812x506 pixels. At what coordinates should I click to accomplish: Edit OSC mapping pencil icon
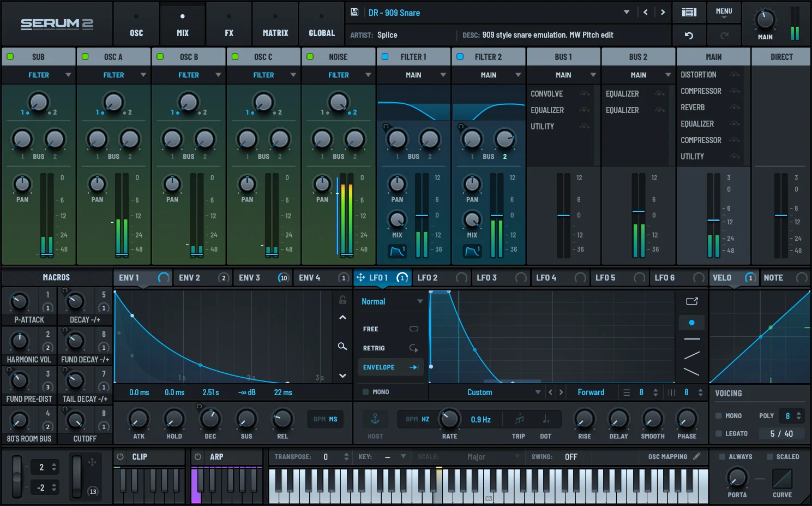point(696,456)
